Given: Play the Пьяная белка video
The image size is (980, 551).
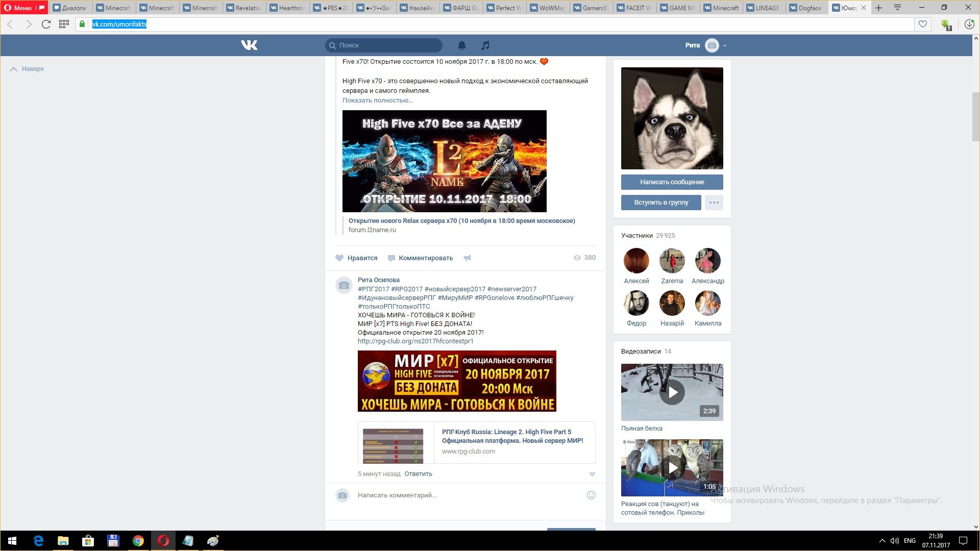Looking at the screenshot, I should (x=672, y=392).
